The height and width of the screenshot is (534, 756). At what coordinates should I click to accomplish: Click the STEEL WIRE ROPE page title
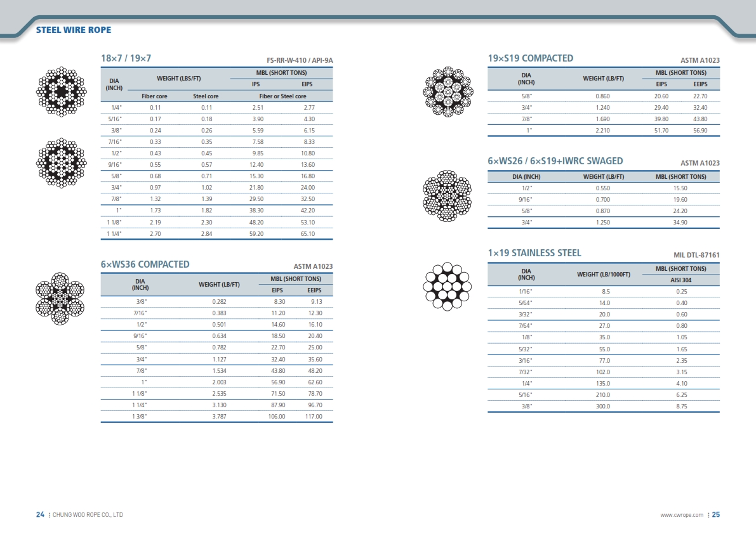[73, 30]
